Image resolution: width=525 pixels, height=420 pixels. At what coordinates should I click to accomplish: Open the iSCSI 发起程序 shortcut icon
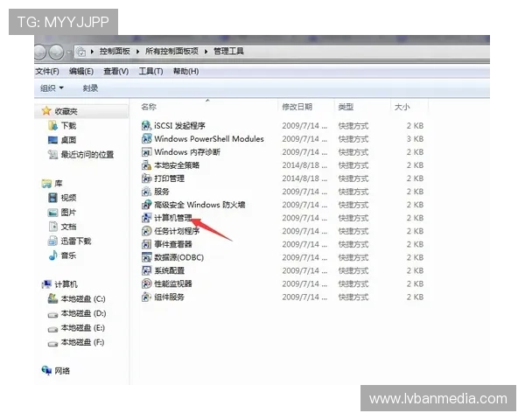click(x=146, y=126)
